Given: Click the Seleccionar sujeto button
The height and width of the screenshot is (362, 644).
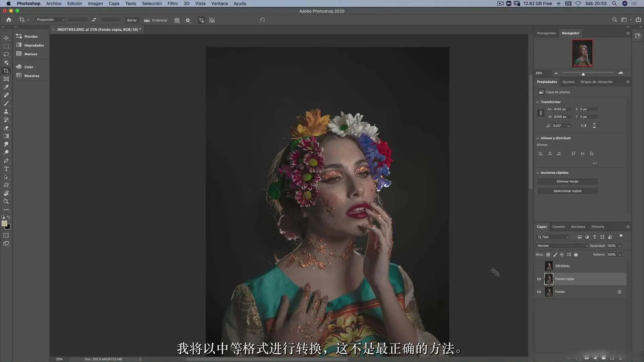Looking at the screenshot, I should pyautogui.click(x=567, y=191).
